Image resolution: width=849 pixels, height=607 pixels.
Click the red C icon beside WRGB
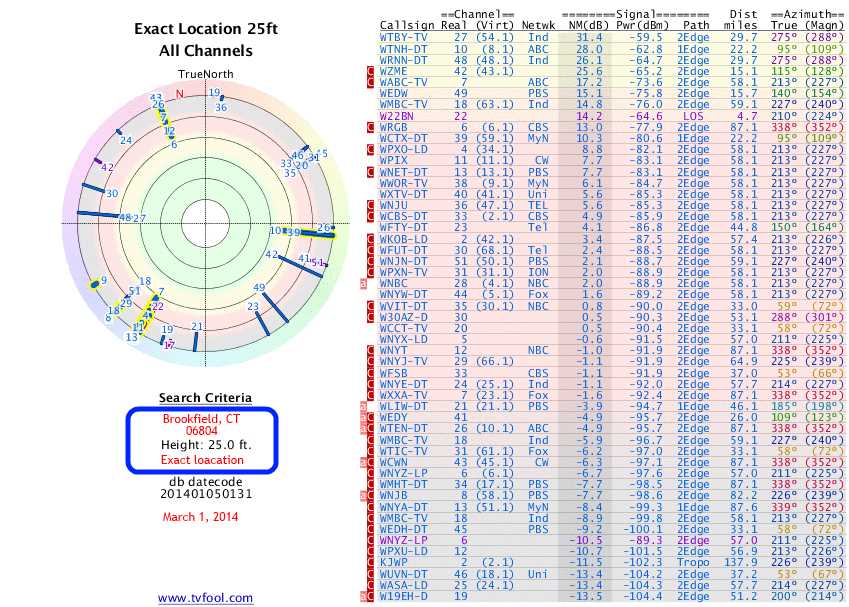pos(372,127)
